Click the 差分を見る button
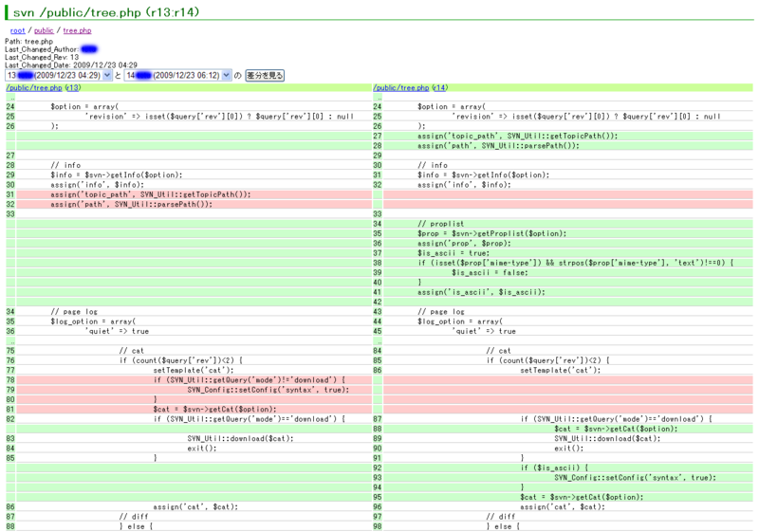This screenshot has height=532, width=759. click(265, 76)
